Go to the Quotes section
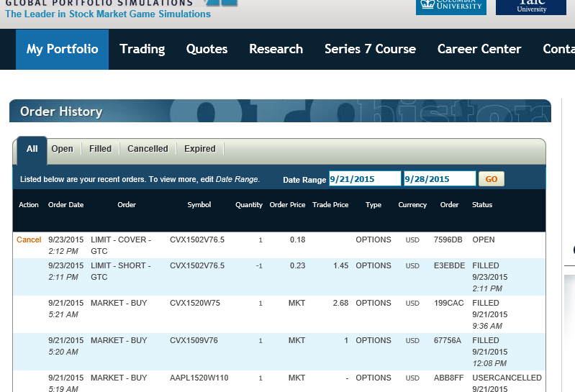The height and width of the screenshot is (392, 575). click(207, 49)
